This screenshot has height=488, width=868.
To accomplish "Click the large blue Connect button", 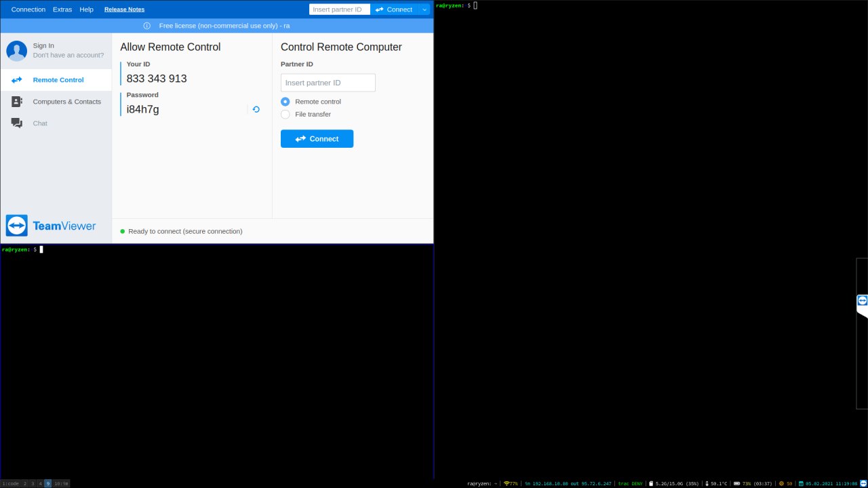I will (x=317, y=139).
